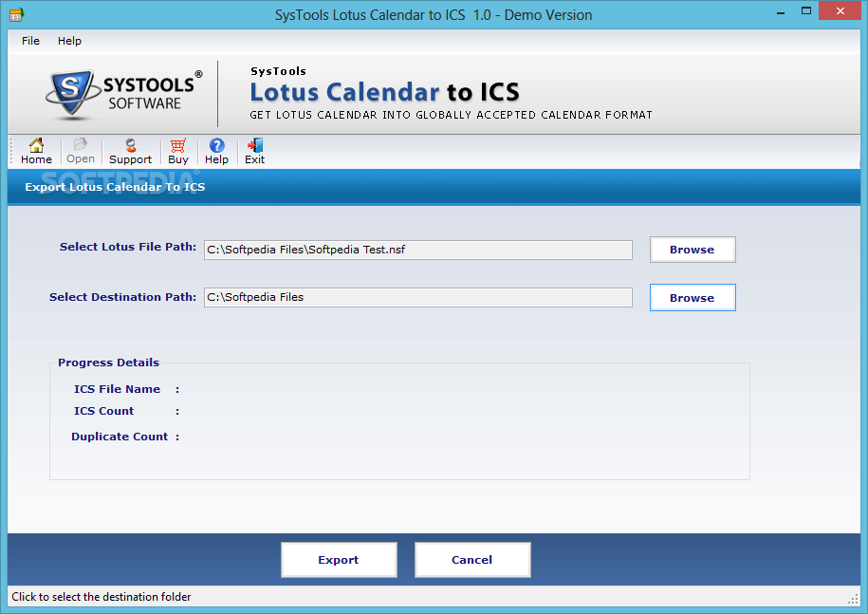Click the window resize grip corner
The height and width of the screenshot is (614, 868).
pos(853,599)
